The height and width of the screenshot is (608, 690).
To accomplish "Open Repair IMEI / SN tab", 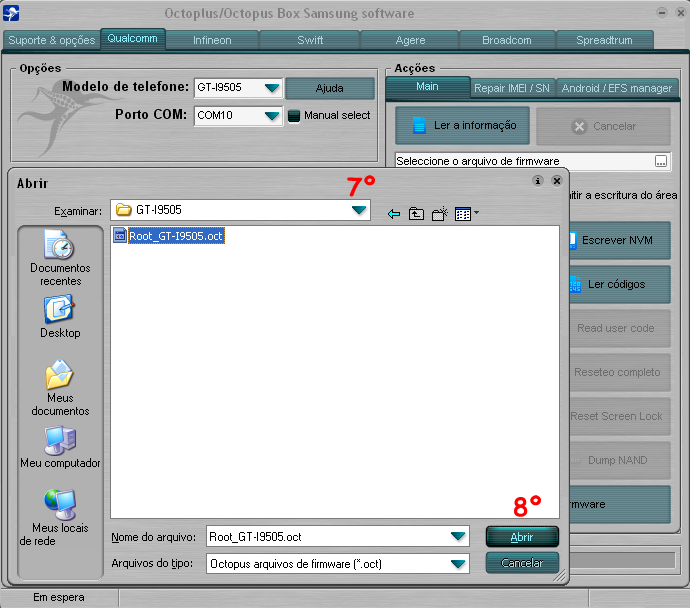I will (x=512, y=88).
